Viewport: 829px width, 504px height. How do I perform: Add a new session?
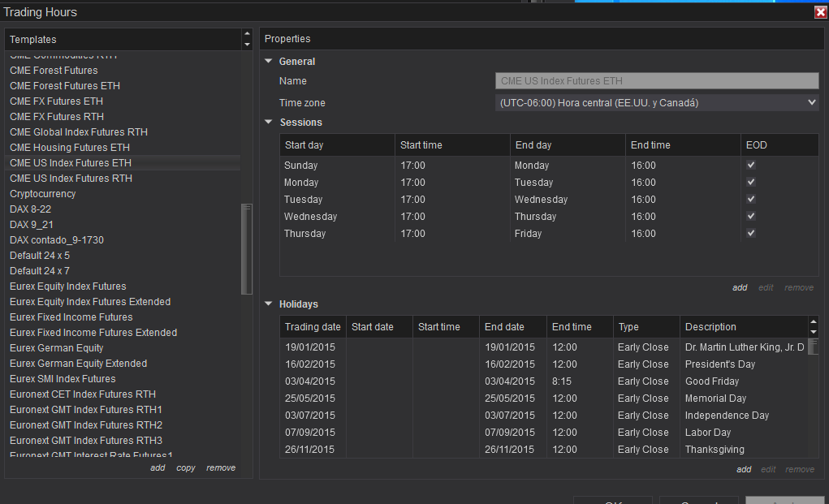[x=739, y=287]
